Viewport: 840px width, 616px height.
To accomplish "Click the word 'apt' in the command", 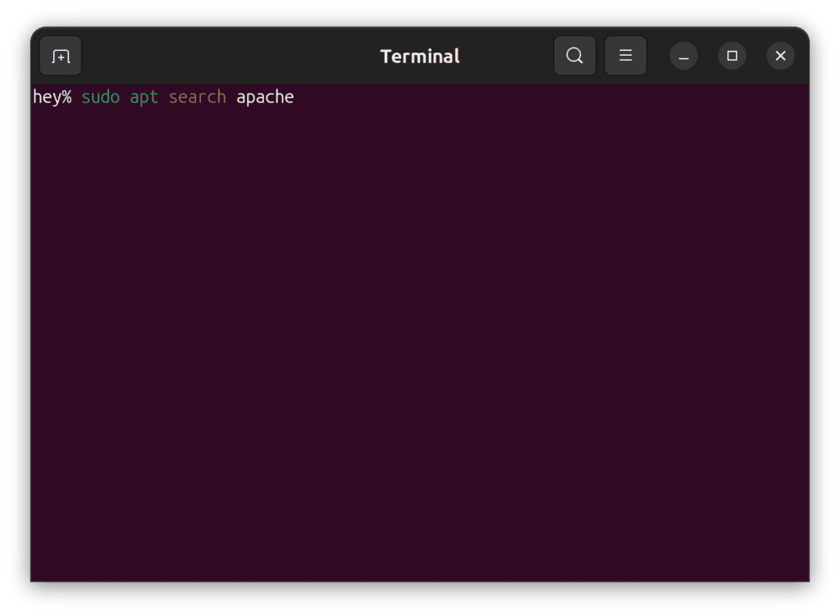I will [144, 97].
